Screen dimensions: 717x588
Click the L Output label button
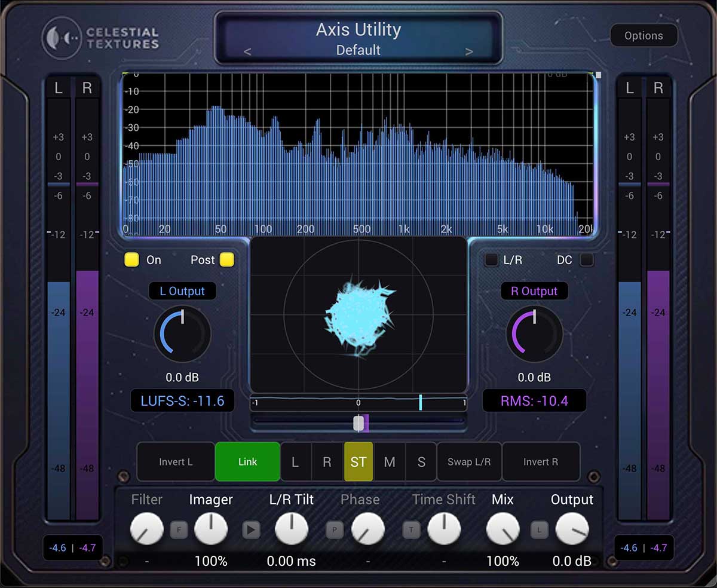click(182, 291)
